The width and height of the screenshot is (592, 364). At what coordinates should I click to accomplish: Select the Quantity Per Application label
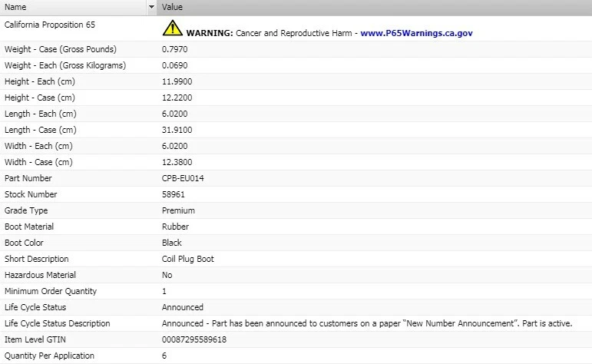pos(49,356)
